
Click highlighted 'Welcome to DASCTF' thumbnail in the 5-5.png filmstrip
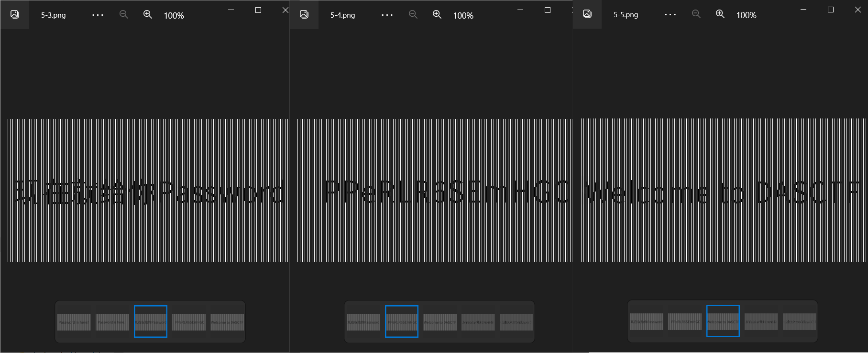pyautogui.click(x=723, y=321)
